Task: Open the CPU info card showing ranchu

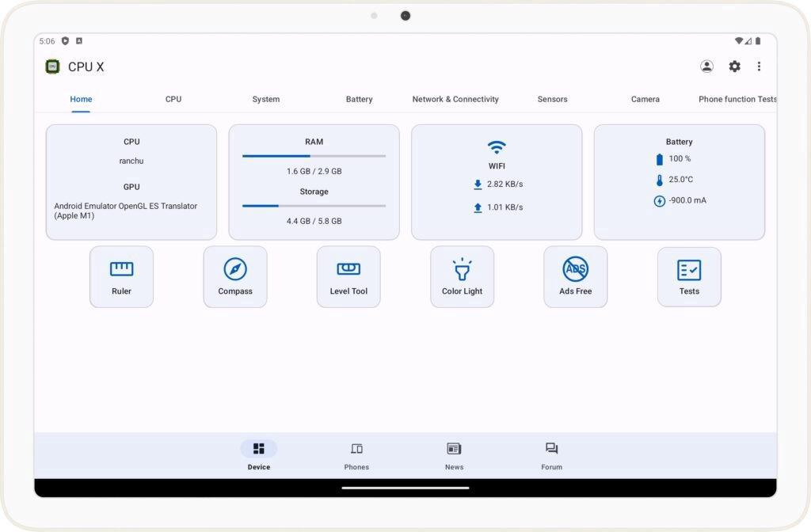Action: 131,180
